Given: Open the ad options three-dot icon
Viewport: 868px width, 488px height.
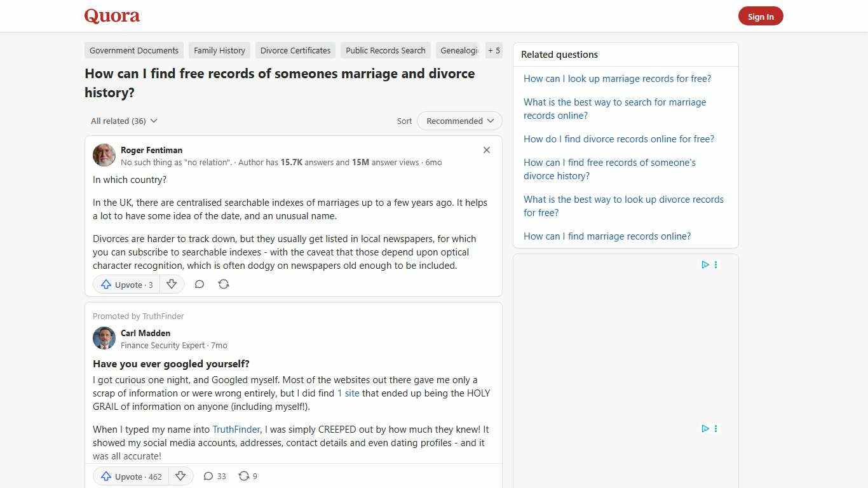Looking at the screenshot, I should tap(715, 265).
